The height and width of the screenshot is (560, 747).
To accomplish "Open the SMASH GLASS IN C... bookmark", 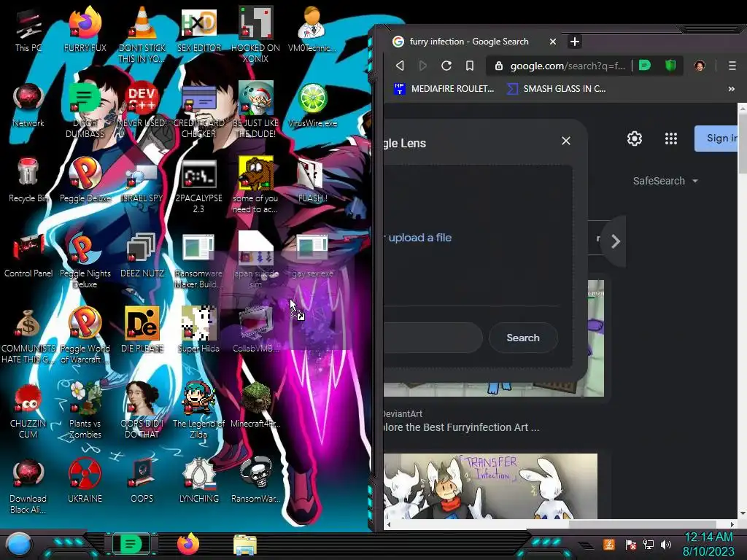I will tap(556, 88).
